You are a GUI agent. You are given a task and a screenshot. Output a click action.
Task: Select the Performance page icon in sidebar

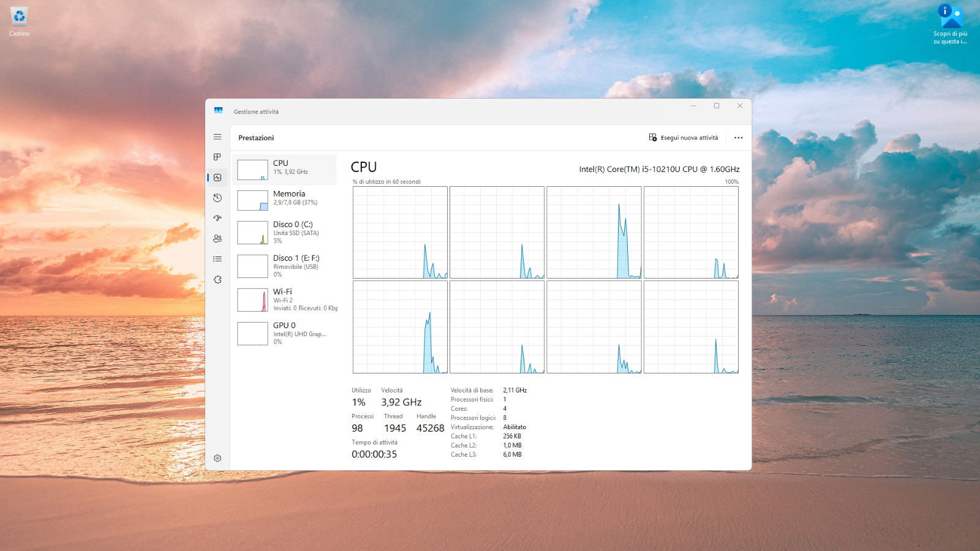(x=217, y=178)
